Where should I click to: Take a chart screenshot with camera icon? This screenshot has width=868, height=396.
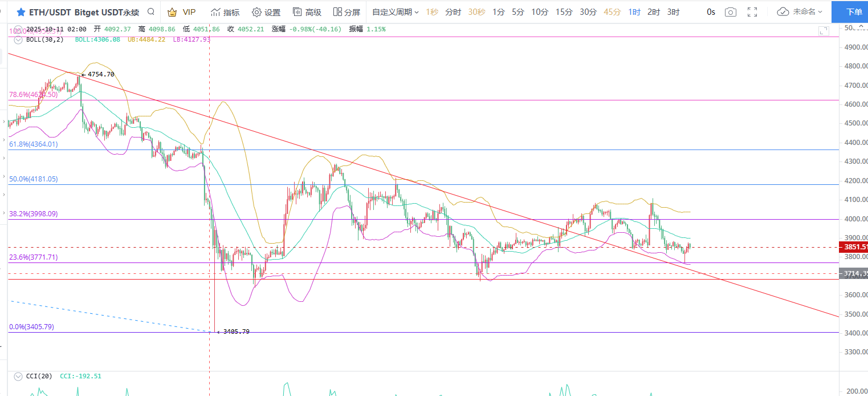pos(730,12)
